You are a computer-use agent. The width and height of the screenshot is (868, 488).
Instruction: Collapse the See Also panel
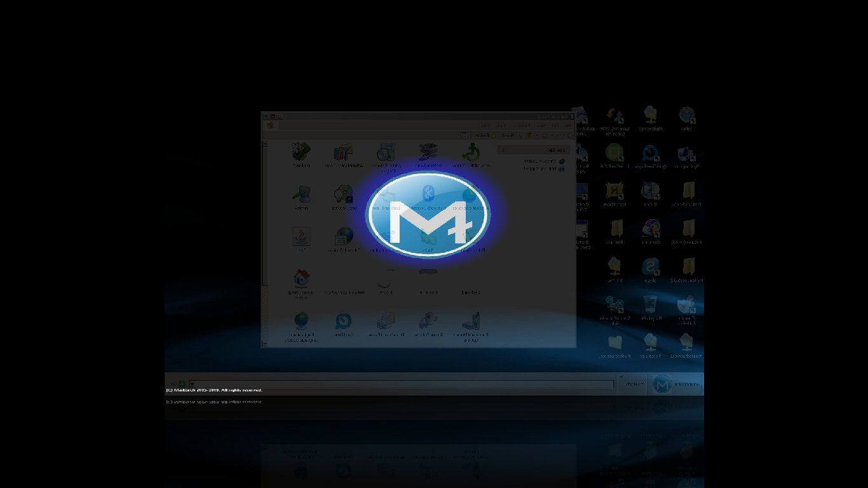point(503,150)
